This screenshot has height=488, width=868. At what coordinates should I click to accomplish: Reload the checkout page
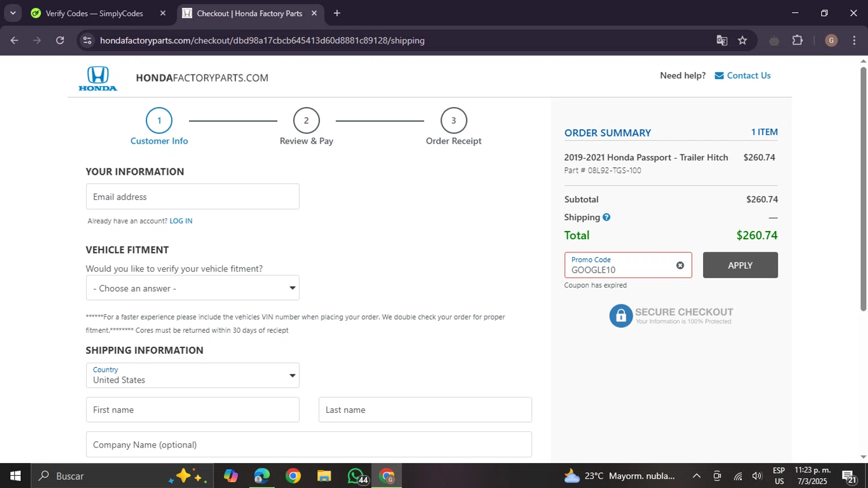pos(60,41)
